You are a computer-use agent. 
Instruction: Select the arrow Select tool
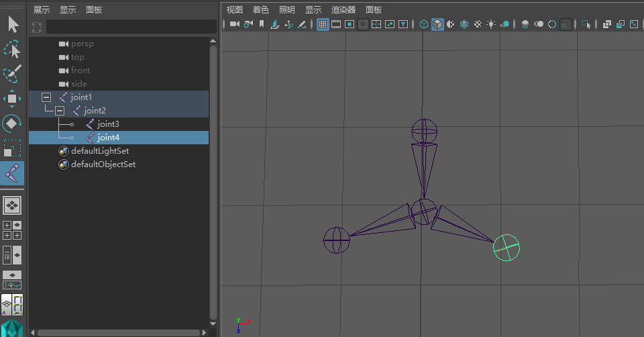pos(13,25)
